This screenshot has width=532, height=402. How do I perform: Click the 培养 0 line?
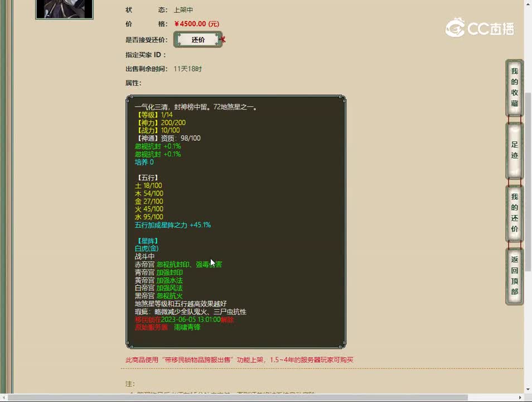[x=144, y=162]
